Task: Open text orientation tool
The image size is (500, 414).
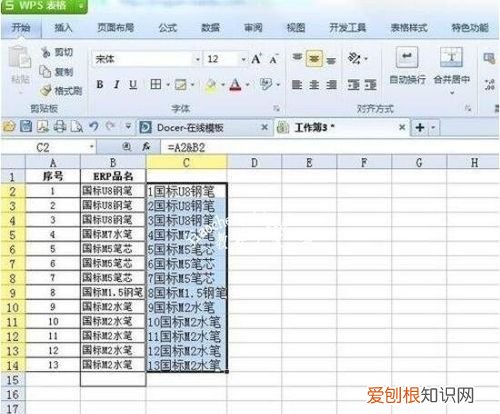Action: [355, 59]
